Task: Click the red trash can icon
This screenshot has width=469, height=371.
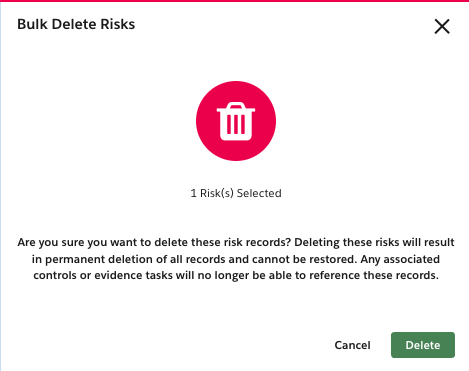Action: point(236,121)
